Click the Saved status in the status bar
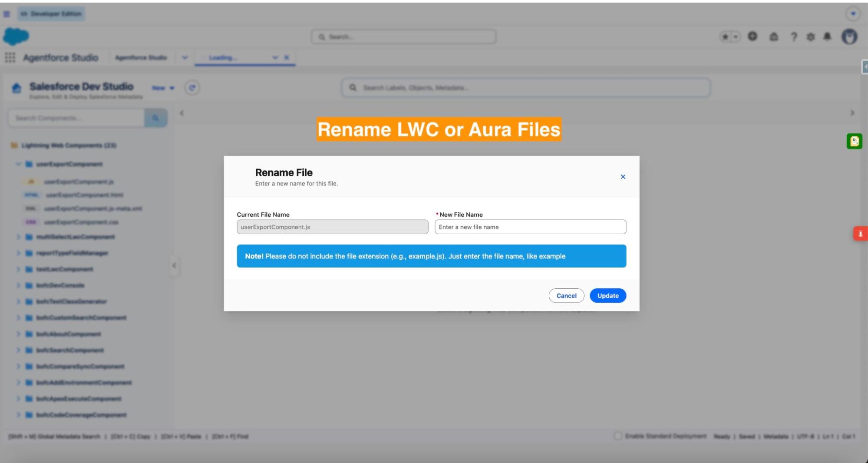This screenshot has height=463, width=868. click(x=747, y=436)
